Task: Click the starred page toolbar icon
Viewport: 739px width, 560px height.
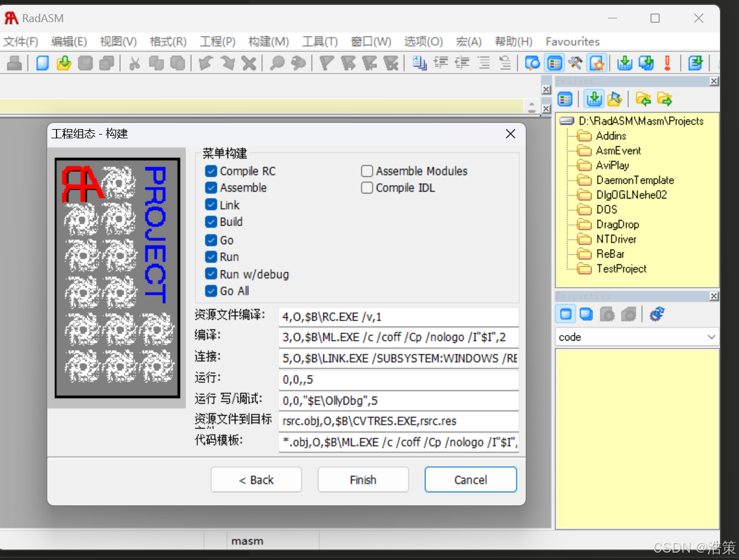Action: tap(596, 63)
